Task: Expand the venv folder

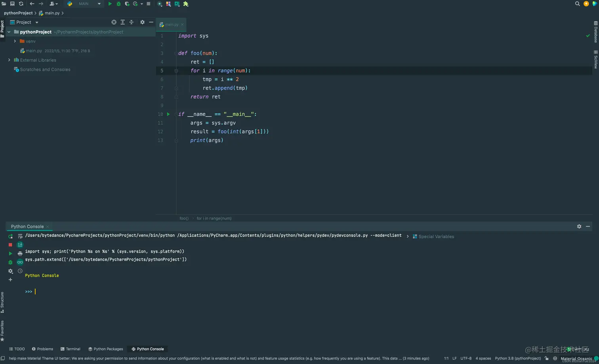Action: click(x=15, y=41)
